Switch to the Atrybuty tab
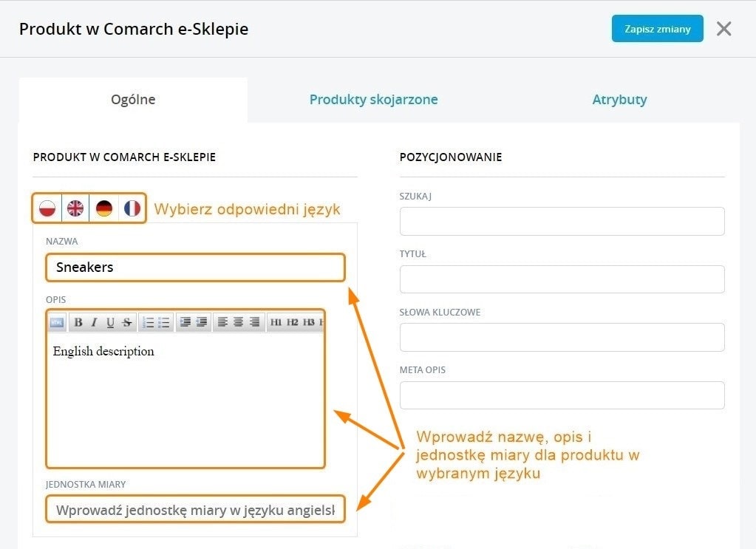The image size is (756, 549). tap(619, 99)
